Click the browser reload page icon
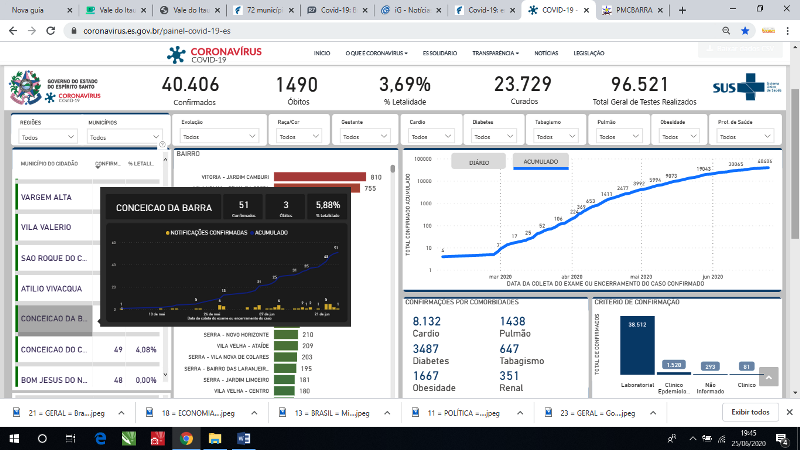 pyautogui.click(x=48, y=31)
